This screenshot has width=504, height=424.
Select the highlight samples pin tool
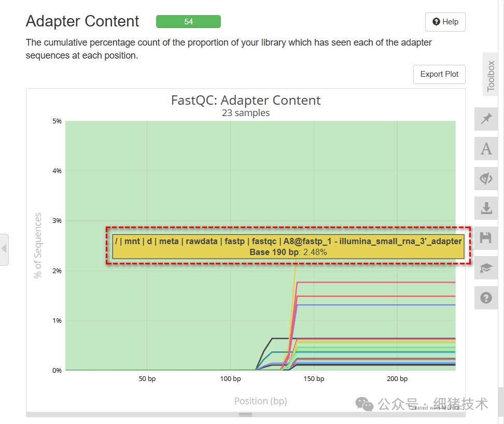(485, 119)
